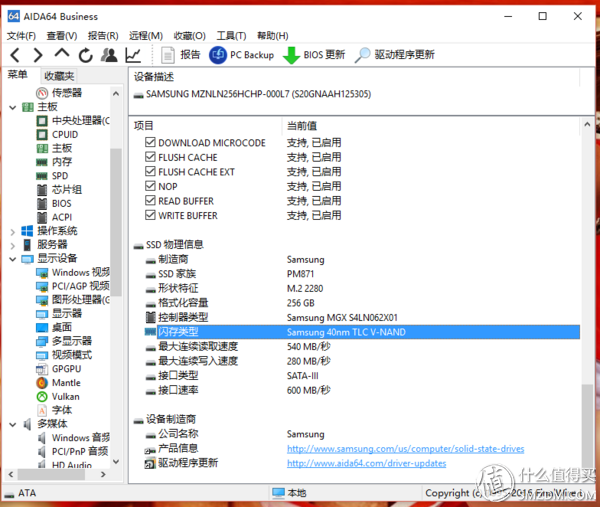The height and width of the screenshot is (507, 600).
Task: Click the refresh icon in toolbar
Action: coord(86,55)
